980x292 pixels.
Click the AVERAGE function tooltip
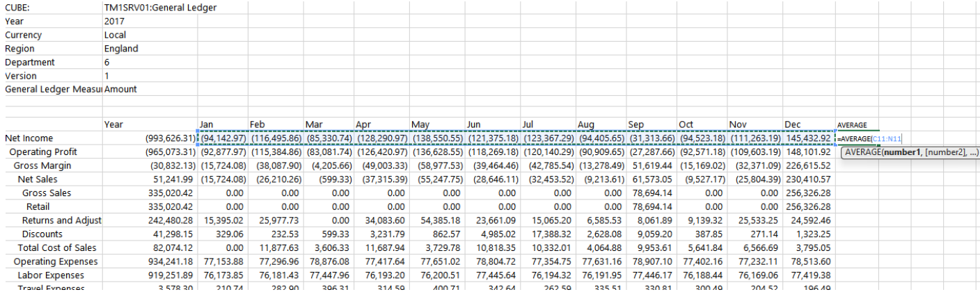click(910, 152)
